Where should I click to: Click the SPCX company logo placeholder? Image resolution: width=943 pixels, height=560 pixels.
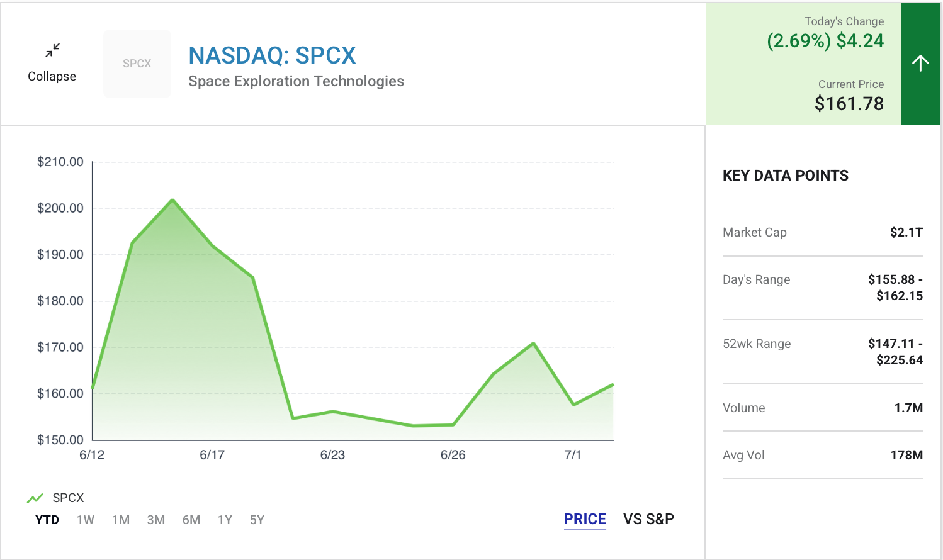click(137, 64)
